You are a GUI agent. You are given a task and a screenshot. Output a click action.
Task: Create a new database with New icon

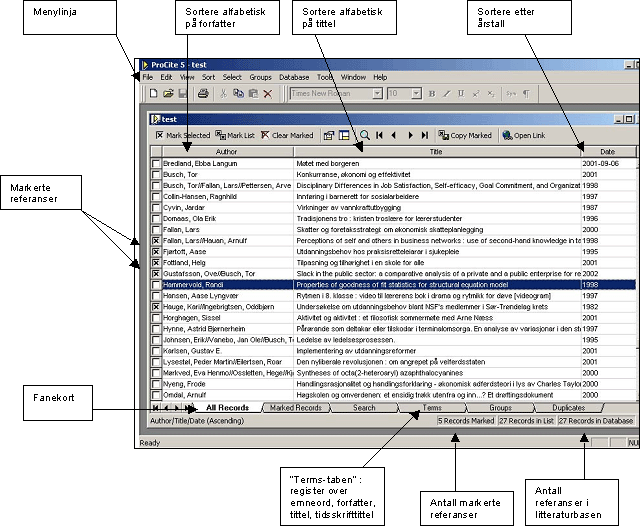pos(153,93)
